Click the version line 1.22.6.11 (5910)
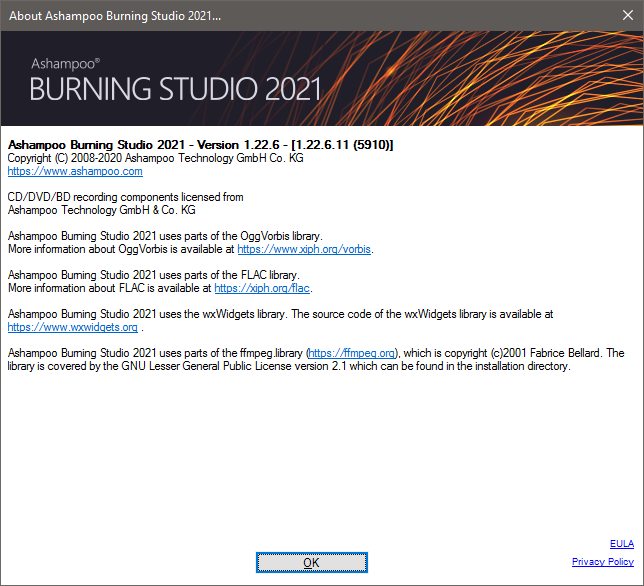Image resolution: width=644 pixels, height=586 pixels. point(200,145)
